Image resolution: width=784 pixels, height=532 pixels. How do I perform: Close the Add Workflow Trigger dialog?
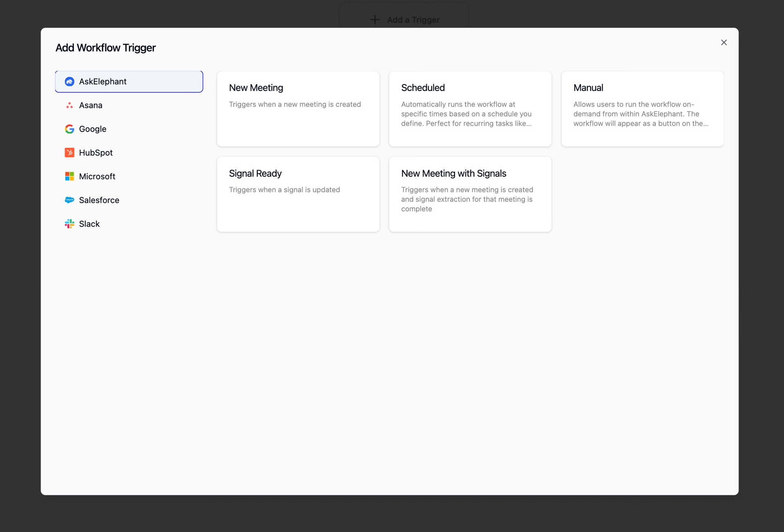click(x=724, y=42)
